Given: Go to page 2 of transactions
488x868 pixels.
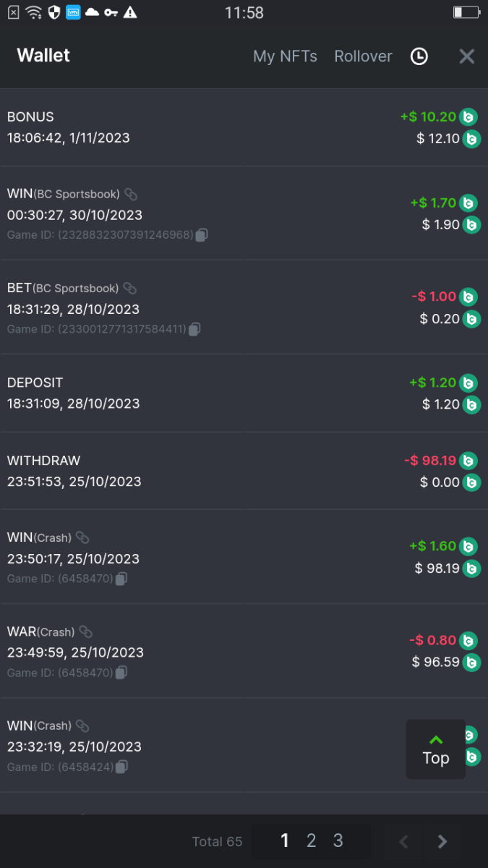Looking at the screenshot, I should click(312, 841).
